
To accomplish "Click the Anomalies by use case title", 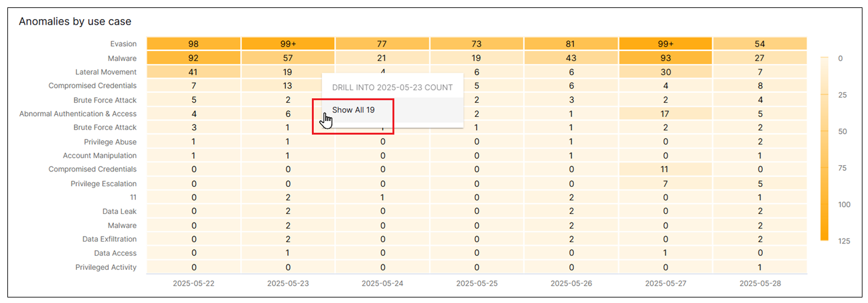I will pos(75,22).
